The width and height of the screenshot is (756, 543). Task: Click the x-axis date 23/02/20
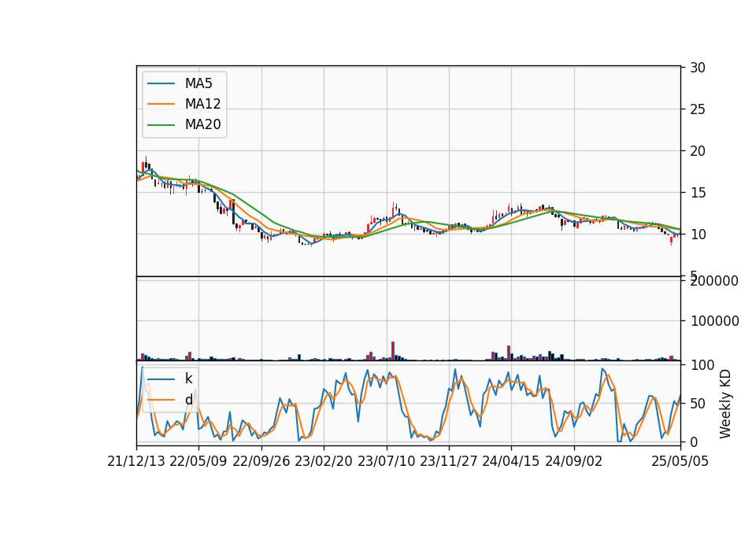[x=324, y=461]
